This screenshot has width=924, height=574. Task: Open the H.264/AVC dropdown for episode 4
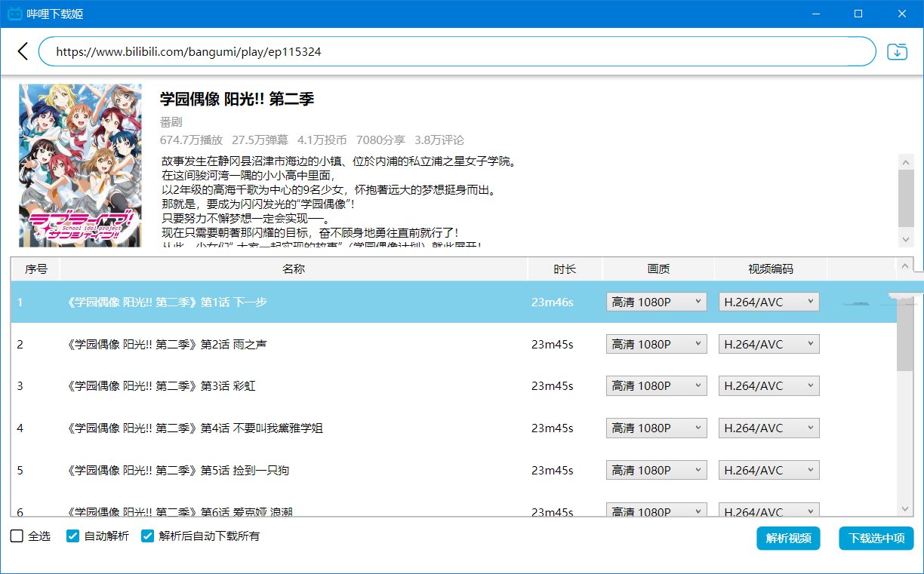pos(768,428)
